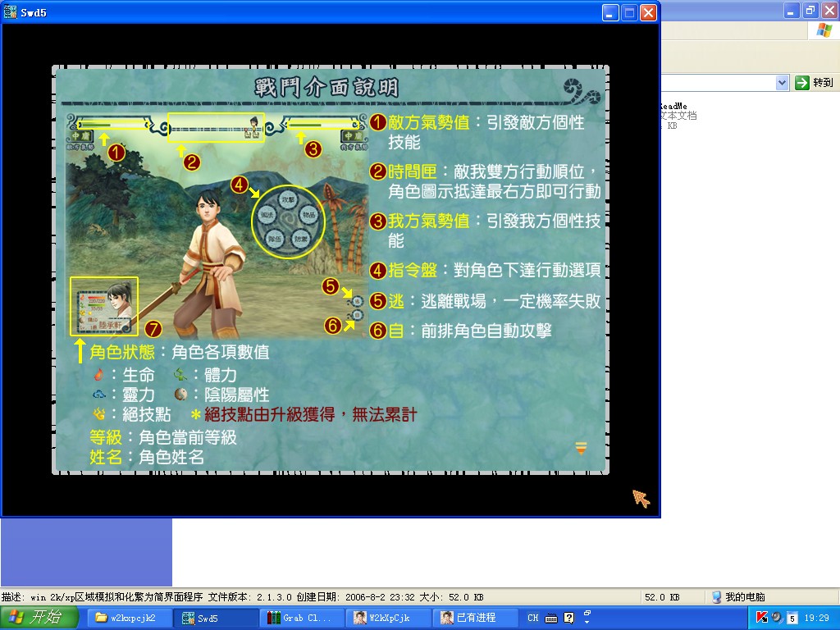Minimize the background Explorer window

coord(792,10)
